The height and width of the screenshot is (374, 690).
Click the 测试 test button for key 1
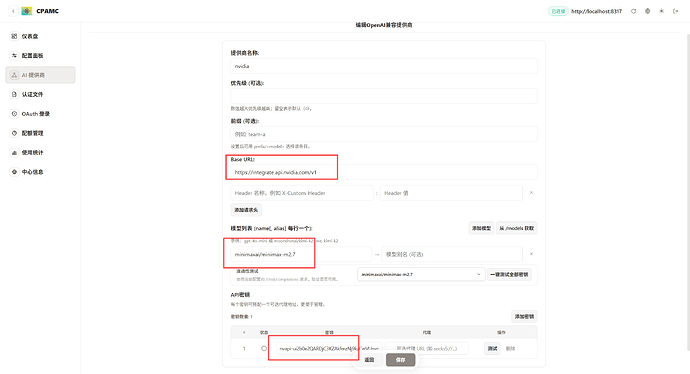(x=492, y=348)
